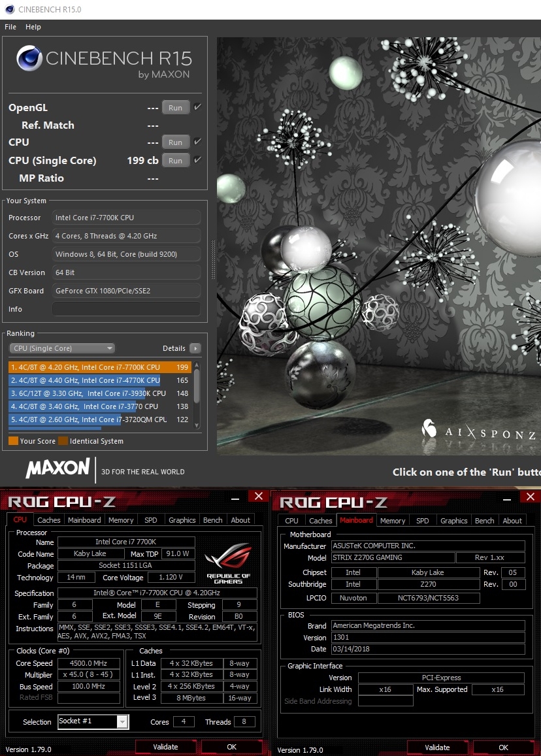Click the motherboard model STRIX Z270G GAMING

pyautogui.click(x=393, y=557)
